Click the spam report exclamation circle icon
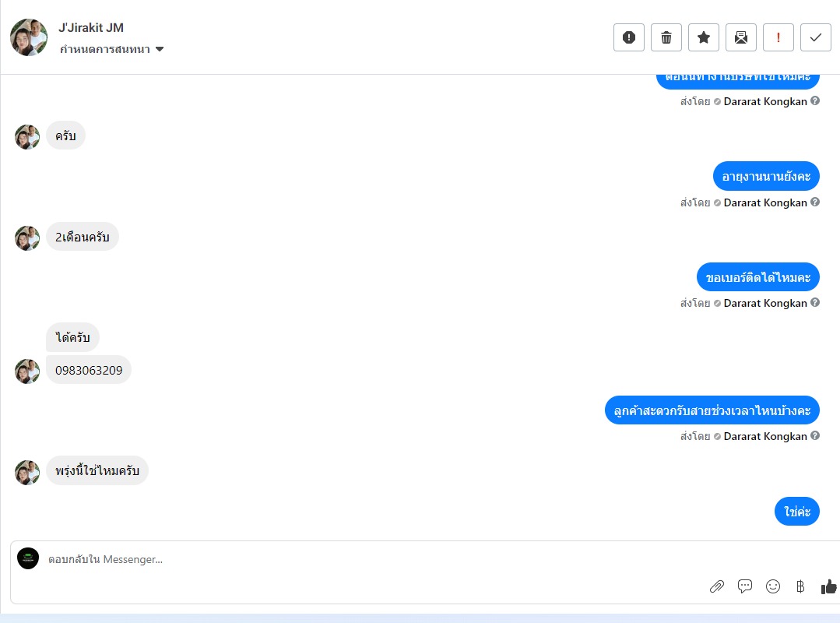This screenshot has width=840, height=623. coord(628,37)
